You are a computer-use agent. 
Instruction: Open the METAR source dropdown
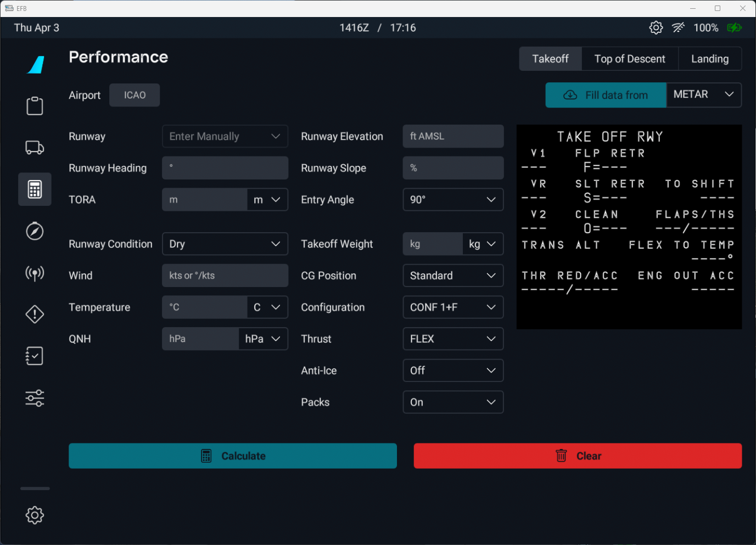pos(703,95)
